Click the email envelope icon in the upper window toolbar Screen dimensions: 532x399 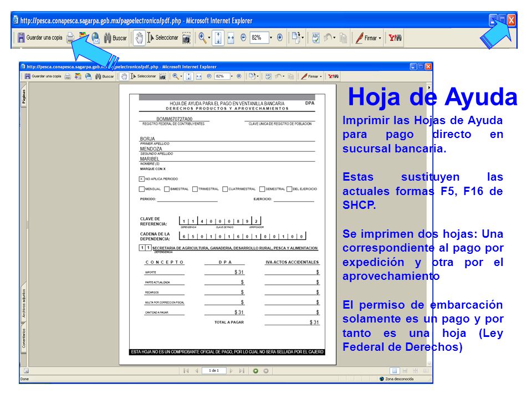(96, 38)
